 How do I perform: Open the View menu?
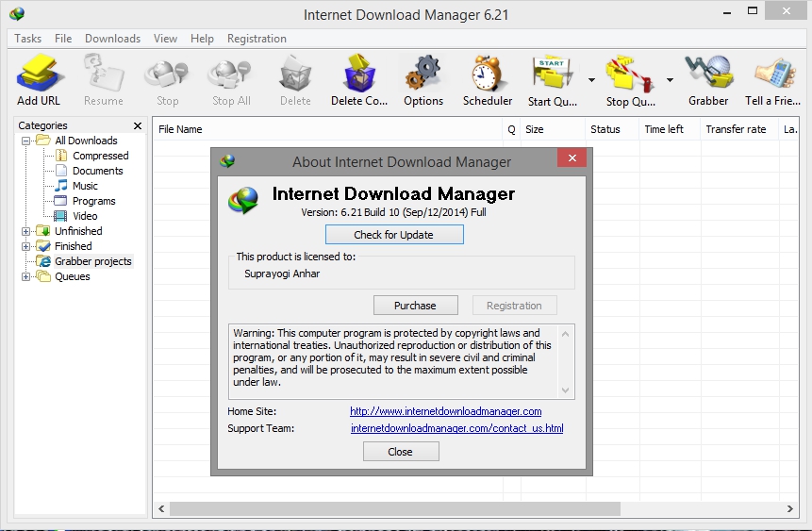point(165,39)
